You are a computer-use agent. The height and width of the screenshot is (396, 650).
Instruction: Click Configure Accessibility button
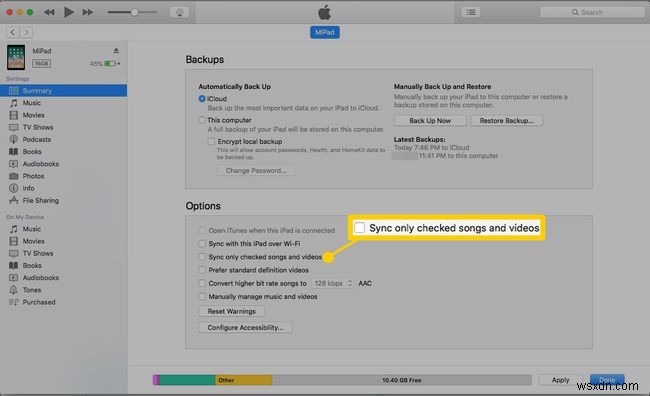coord(245,328)
